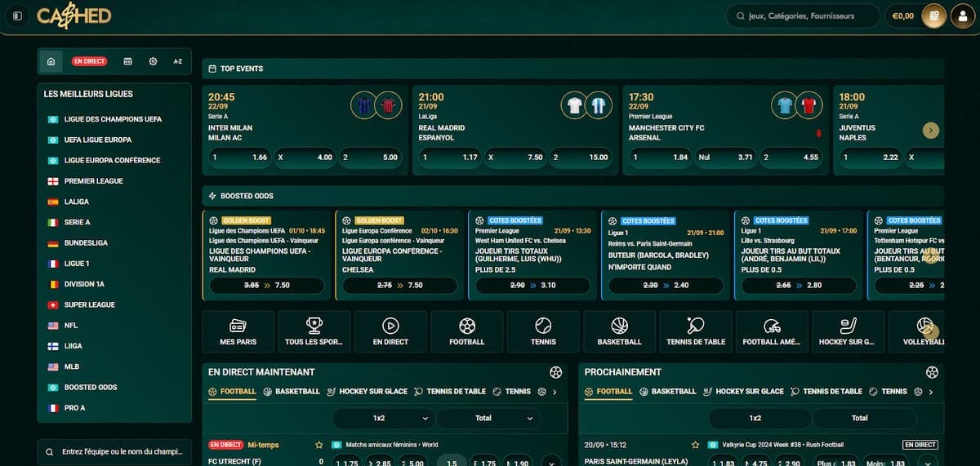The width and height of the screenshot is (980, 466).
Task: Show more upcoming sport tabs chevron
Action: [x=931, y=392]
